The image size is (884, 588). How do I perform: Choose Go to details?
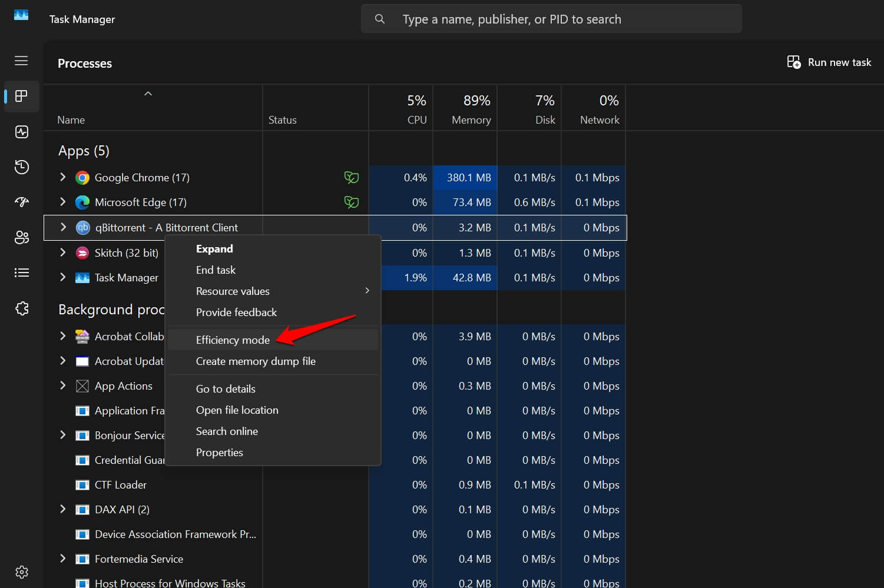(273, 389)
